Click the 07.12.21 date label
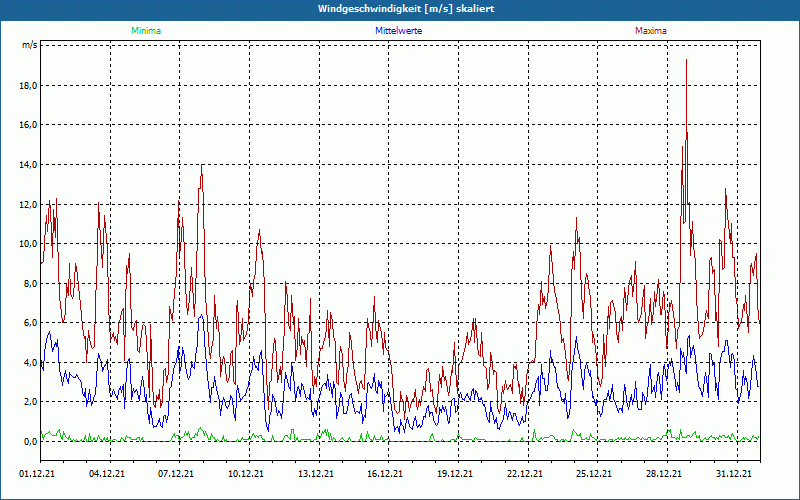Image resolution: width=800 pixels, height=500 pixels. (x=176, y=474)
